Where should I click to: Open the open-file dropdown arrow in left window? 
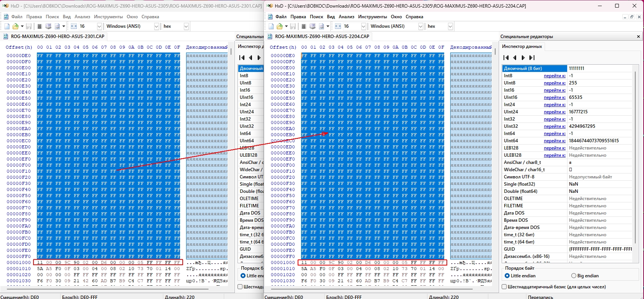(22, 26)
